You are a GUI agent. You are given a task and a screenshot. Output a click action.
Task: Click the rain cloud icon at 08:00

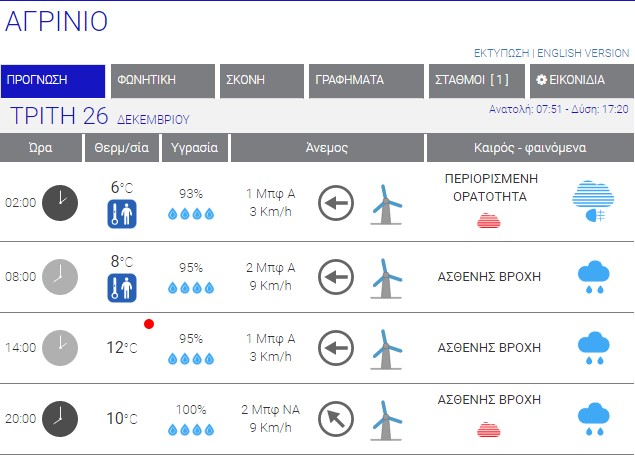tap(594, 275)
